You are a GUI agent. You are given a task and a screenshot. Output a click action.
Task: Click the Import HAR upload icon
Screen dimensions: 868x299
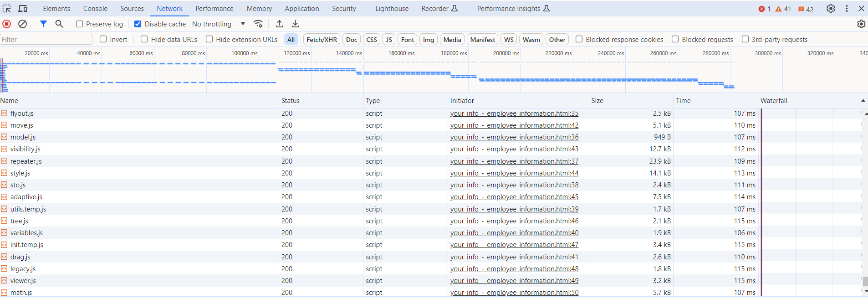click(x=280, y=24)
